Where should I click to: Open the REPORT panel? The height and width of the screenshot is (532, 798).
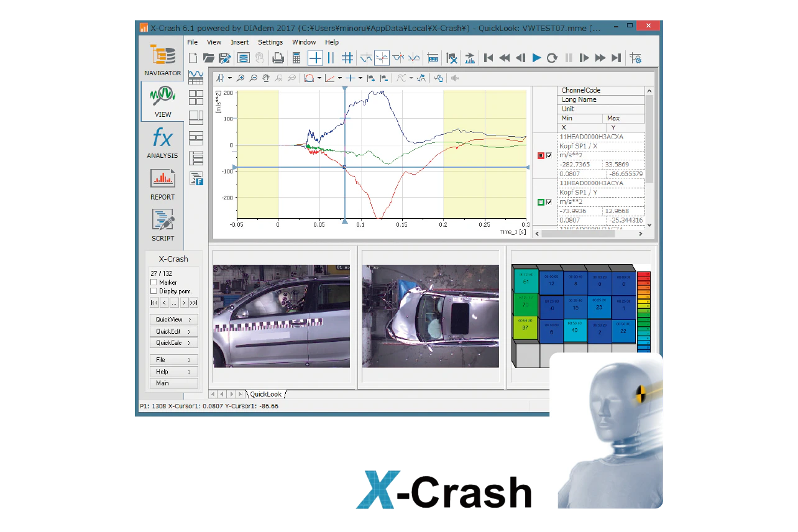tap(162, 184)
